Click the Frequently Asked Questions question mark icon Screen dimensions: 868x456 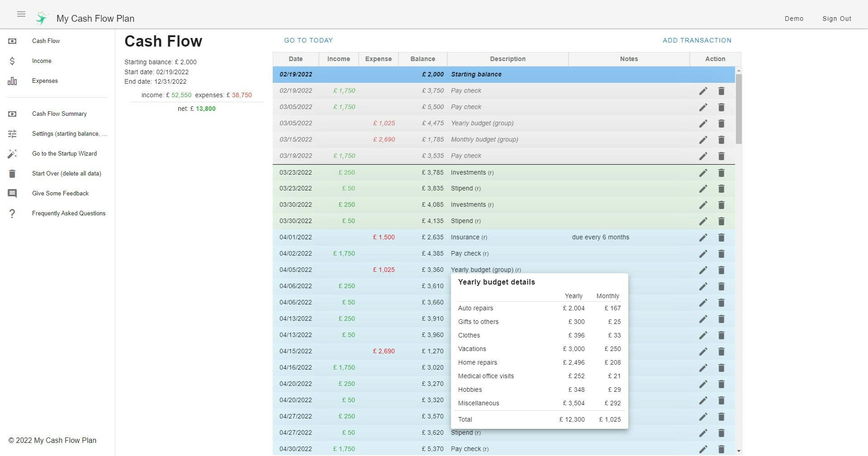[x=12, y=213]
